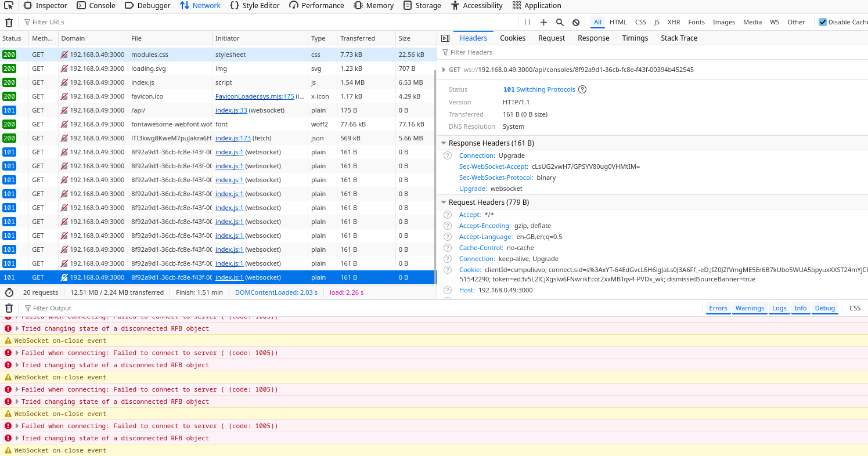The width and height of the screenshot is (868, 456).
Task: Click help icon next to Accept header
Action: point(447,215)
